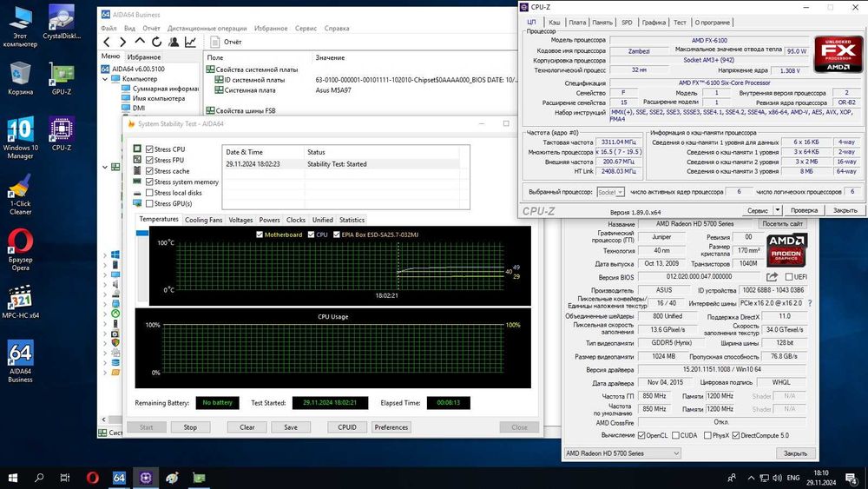
Task: Toggle CPU temperature graph checkbox
Action: [x=311, y=235]
